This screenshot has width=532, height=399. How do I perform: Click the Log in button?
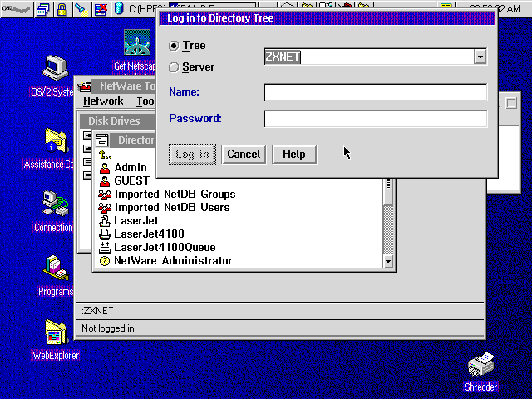(x=192, y=155)
